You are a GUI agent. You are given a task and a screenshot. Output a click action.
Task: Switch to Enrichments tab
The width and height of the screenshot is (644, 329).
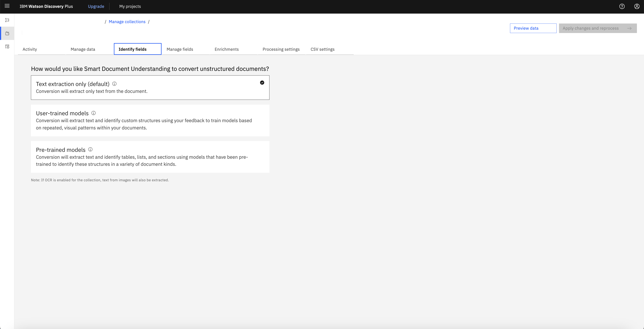click(227, 49)
